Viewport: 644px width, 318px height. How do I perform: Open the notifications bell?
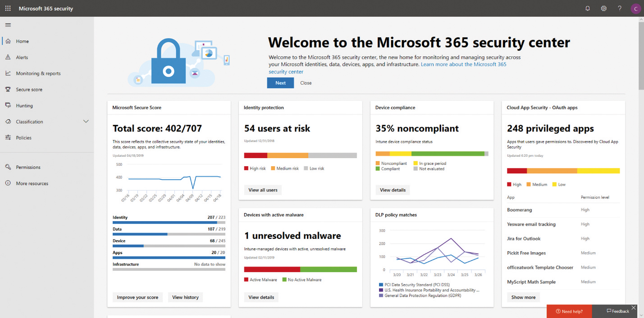tap(587, 8)
